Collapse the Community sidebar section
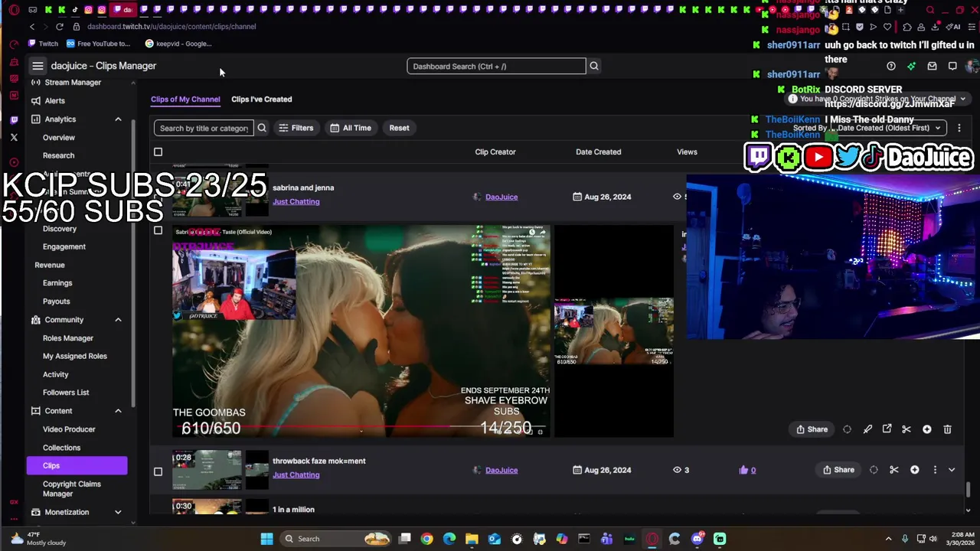This screenshot has width=980, height=551. point(118,320)
